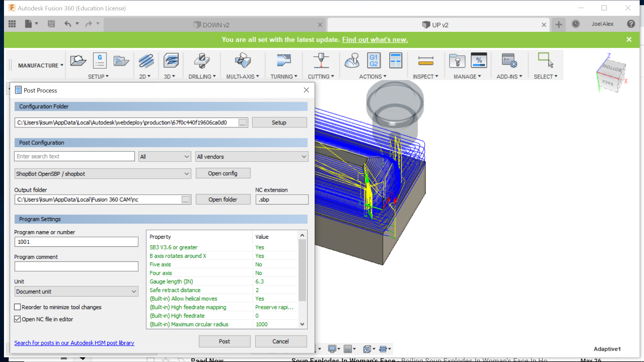This screenshot has height=362, width=644.
Task: Uncheck Open NC file in editor
Action: (x=18, y=319)
